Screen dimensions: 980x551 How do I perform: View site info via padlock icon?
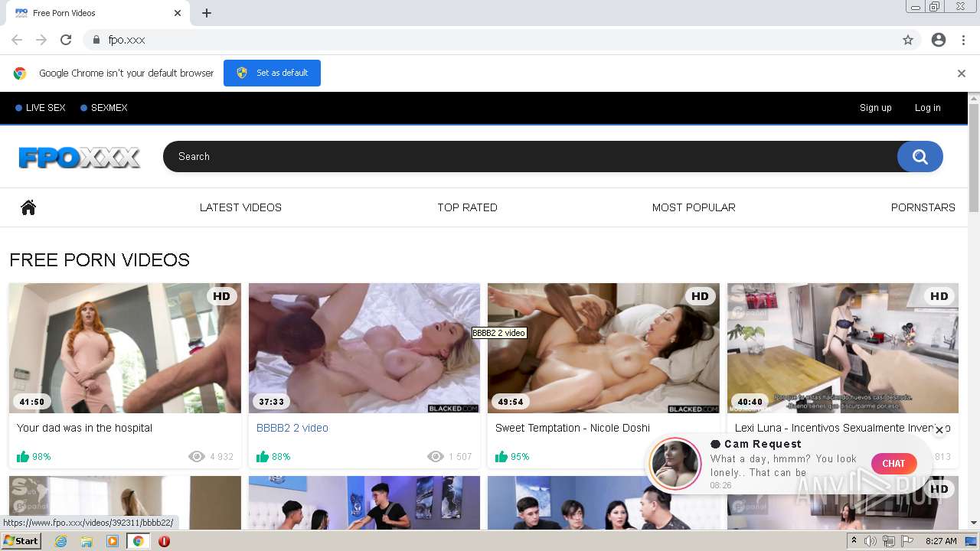click(x=96, y=40)
